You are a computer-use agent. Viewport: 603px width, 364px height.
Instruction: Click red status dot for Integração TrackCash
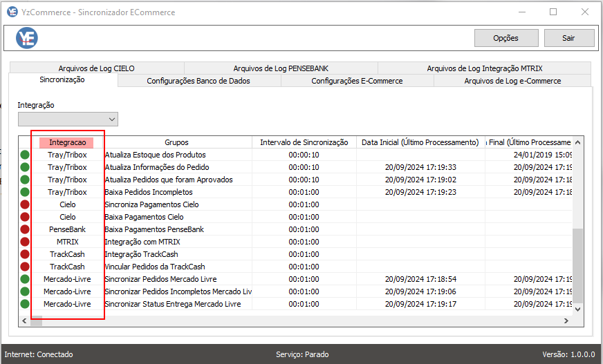coord(25,254)
